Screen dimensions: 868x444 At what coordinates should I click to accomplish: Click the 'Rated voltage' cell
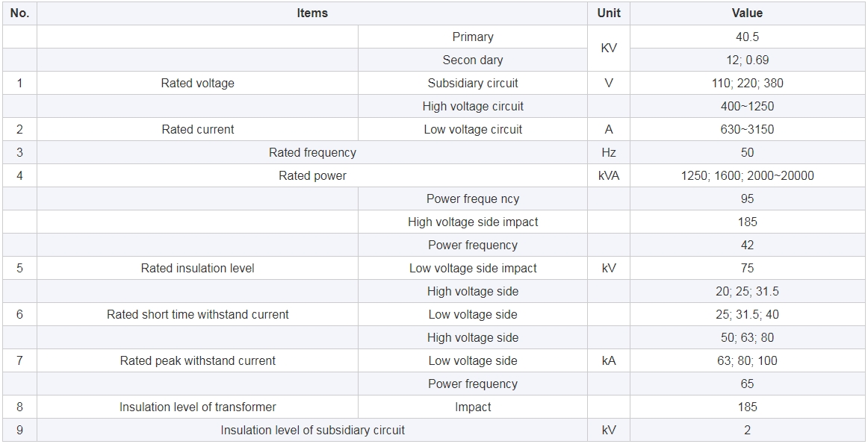pos(198,83)
